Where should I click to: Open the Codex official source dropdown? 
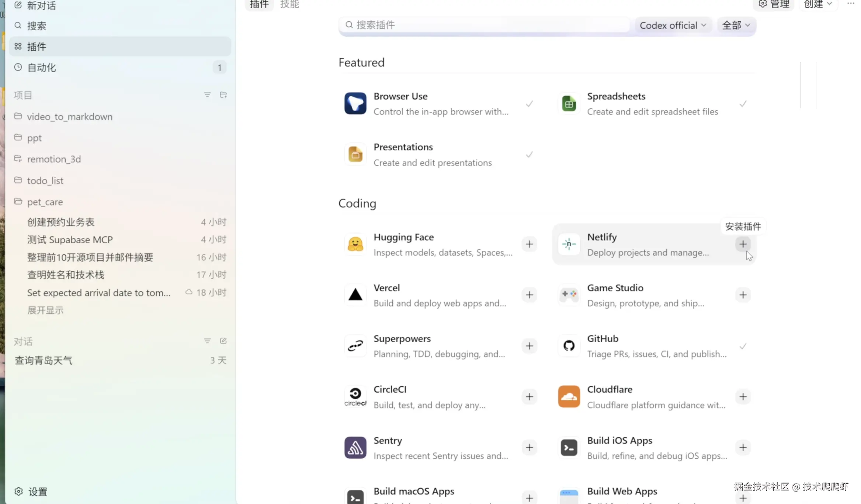[x=672, y=25]
